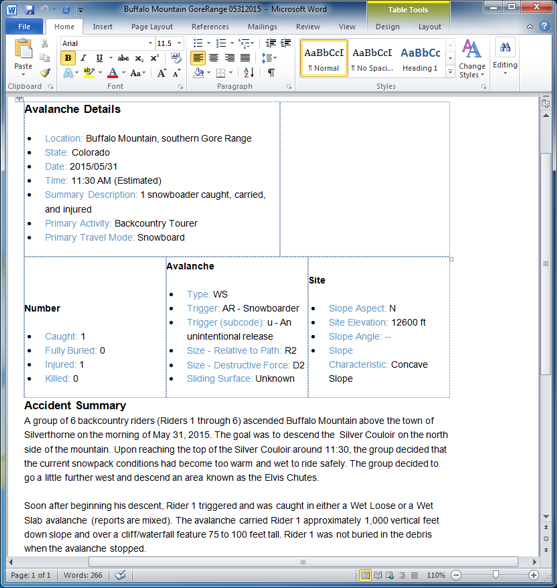This screenshot has height=588, width=557.
Task: Select the table move handle
Action: [19, 99]
